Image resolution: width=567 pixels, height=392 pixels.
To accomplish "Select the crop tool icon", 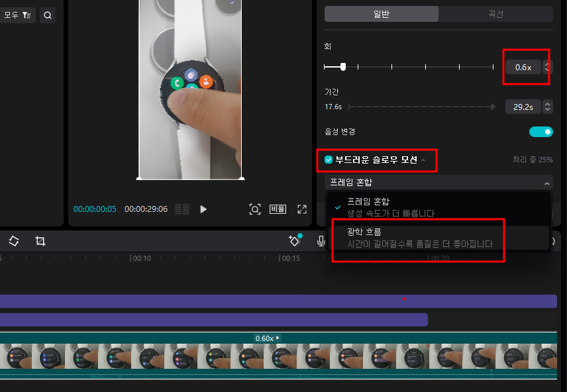I will pyautogui.click(x=40, y=241).
